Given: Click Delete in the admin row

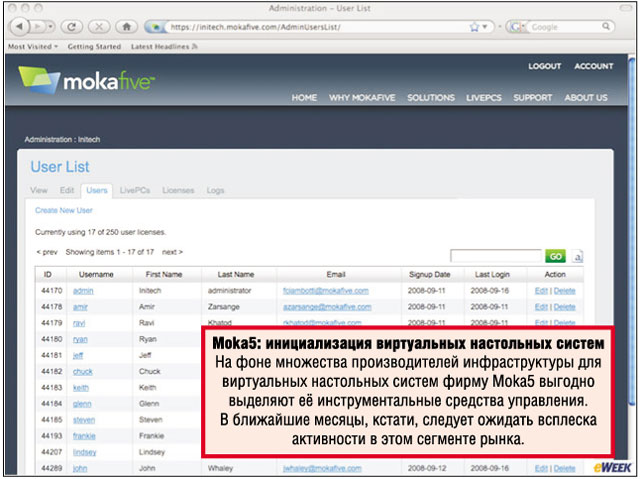Looking at the screenshot, I should coord(564,291).
